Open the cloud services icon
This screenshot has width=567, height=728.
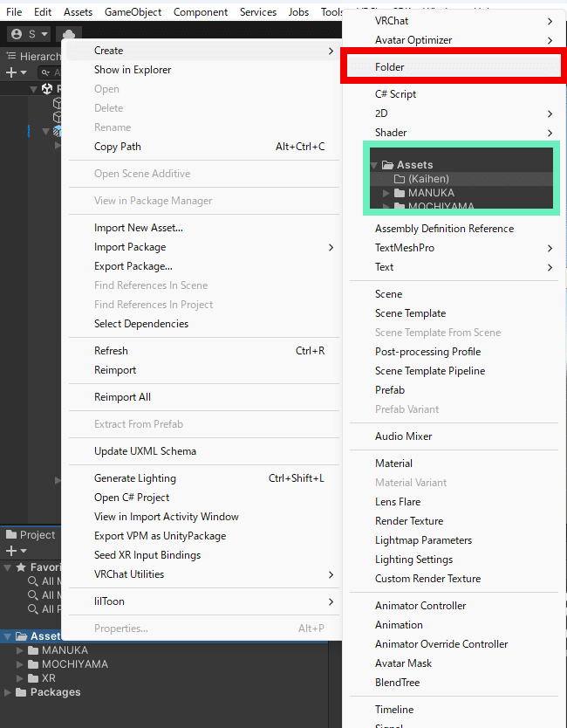[69, 34]
